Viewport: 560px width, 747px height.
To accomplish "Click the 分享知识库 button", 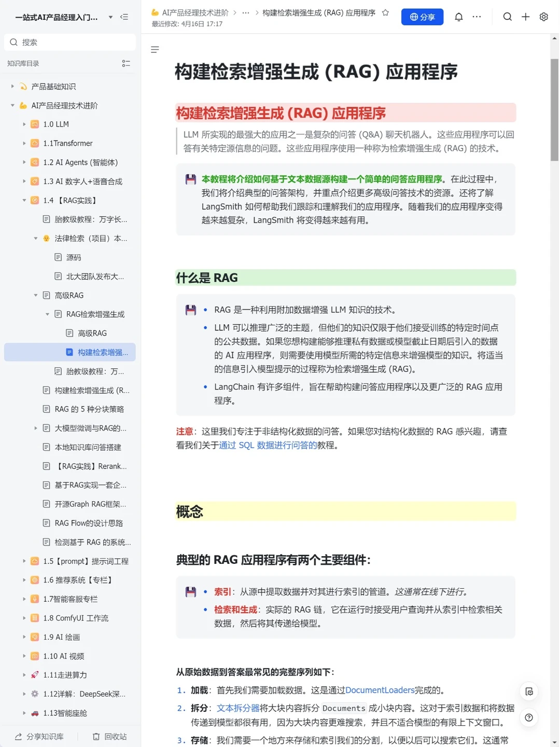I will click(x=39, y=737).
